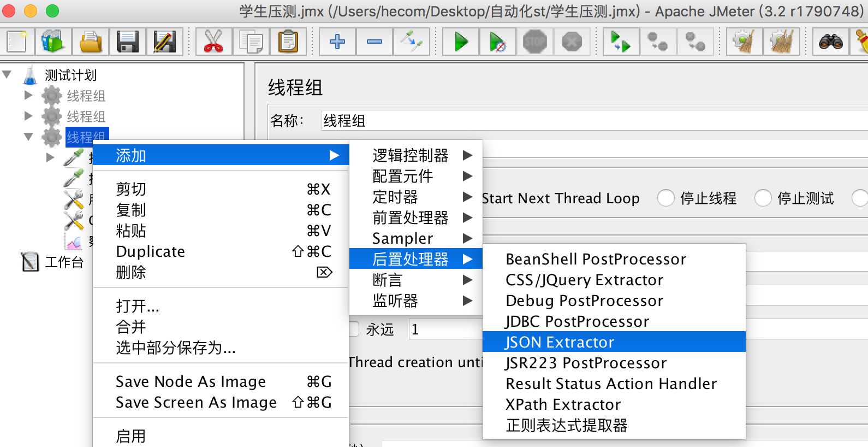Save the test plan with floppy icon

point(128,42)
